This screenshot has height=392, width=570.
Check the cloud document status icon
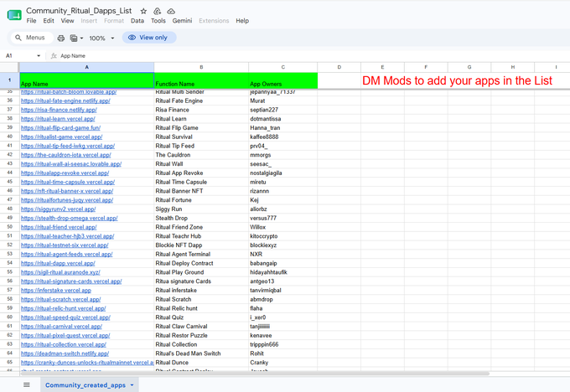tap(171, 11)
